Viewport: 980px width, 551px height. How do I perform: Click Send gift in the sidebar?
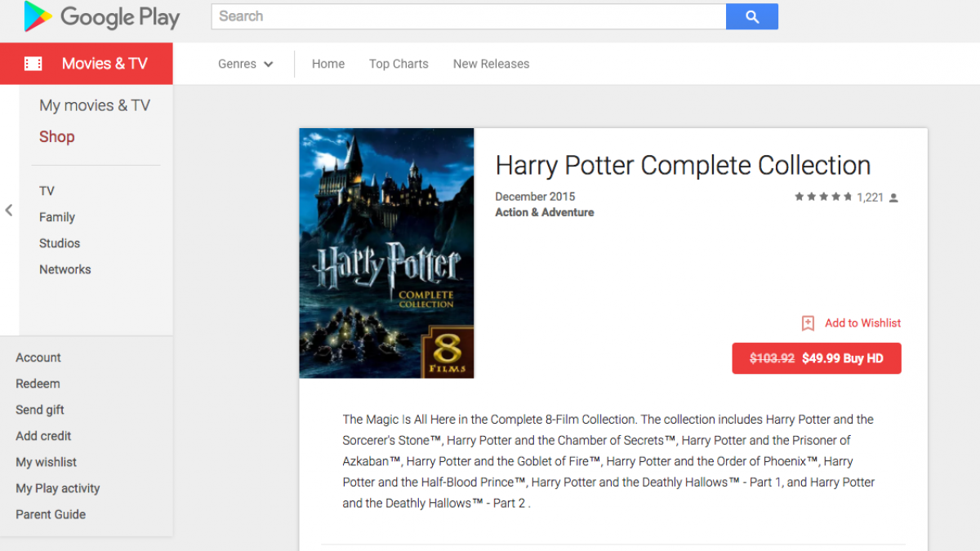coord(40,410)
